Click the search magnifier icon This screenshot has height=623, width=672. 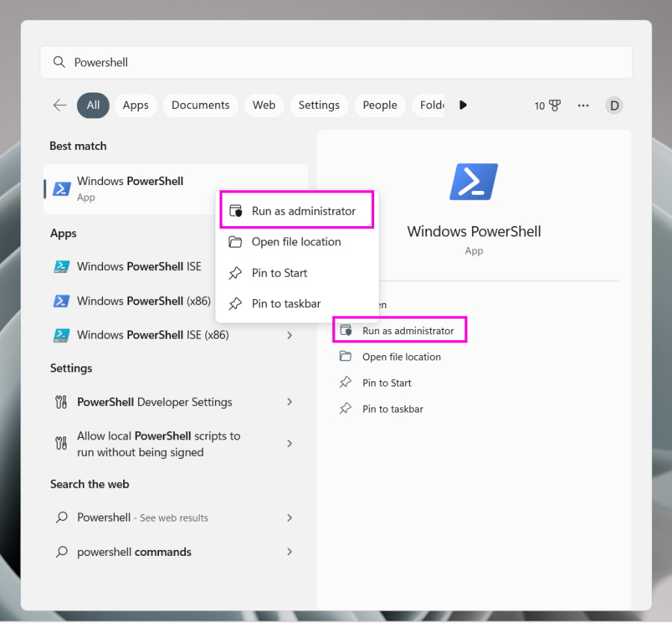point(59,62)
